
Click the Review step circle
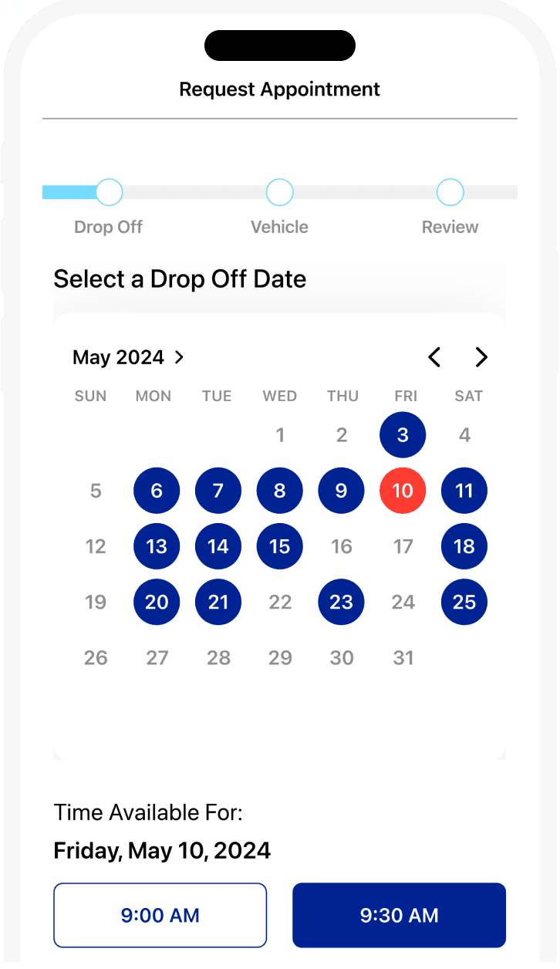click(450, 192)
